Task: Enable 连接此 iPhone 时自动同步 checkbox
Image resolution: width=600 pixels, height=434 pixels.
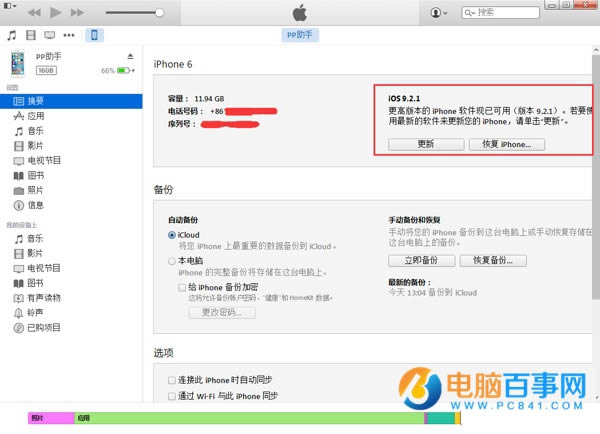Action: (172, 380)
